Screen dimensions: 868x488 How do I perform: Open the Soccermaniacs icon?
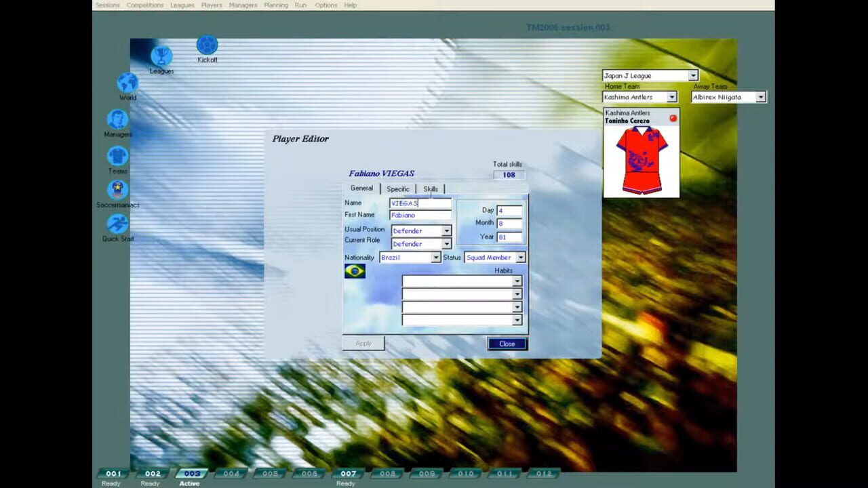coord(117,190)
